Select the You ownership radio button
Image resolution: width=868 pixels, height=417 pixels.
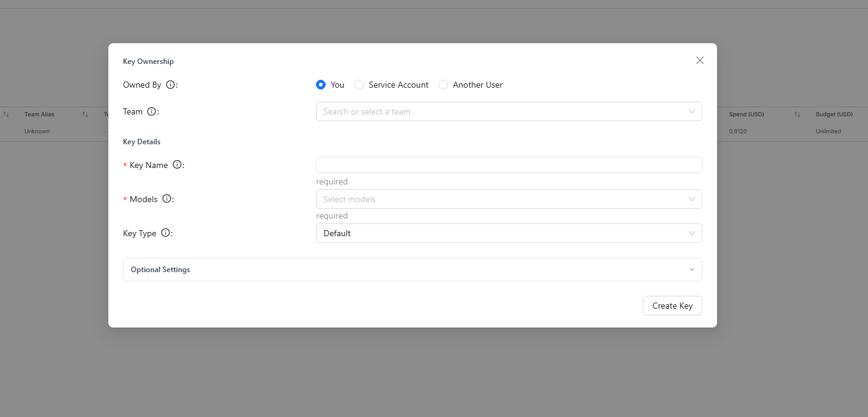pos(321,85)
